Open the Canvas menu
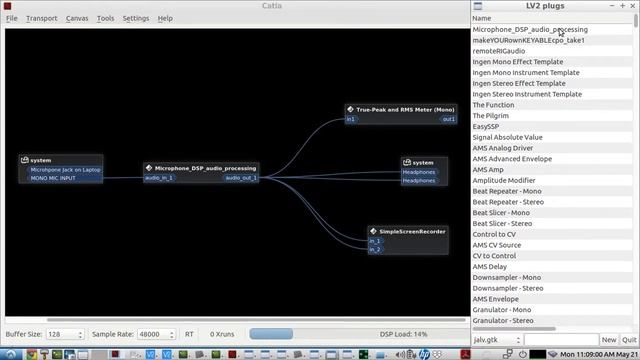 (x=77, y=18)
